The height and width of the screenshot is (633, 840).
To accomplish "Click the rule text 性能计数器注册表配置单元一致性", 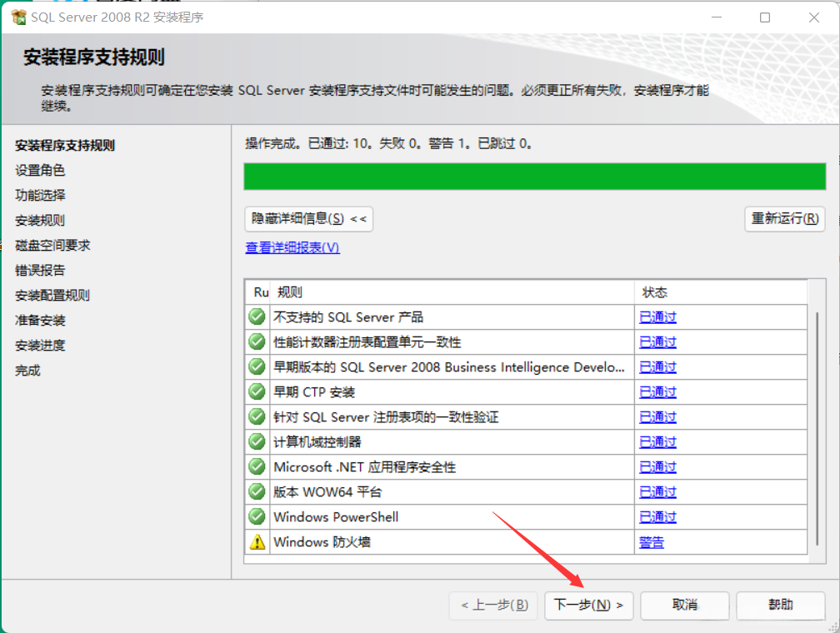I will 367,341.
